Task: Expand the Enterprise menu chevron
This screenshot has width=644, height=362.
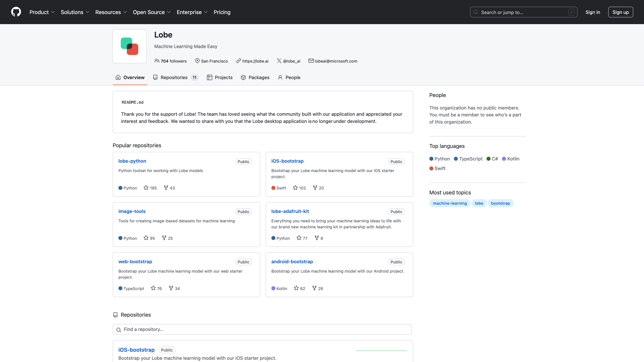Action: (x=206, y=12)
